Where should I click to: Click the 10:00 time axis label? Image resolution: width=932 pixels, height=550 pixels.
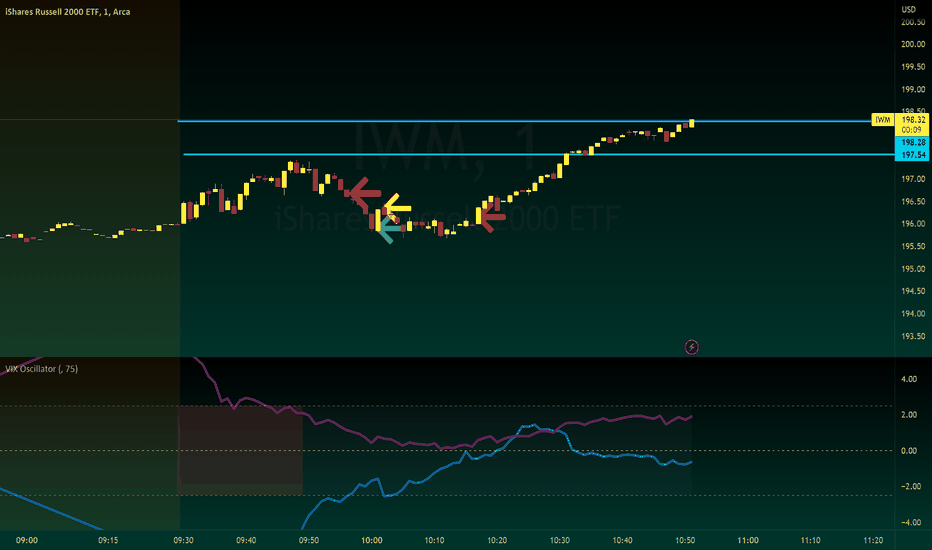[x=371, y=540]
